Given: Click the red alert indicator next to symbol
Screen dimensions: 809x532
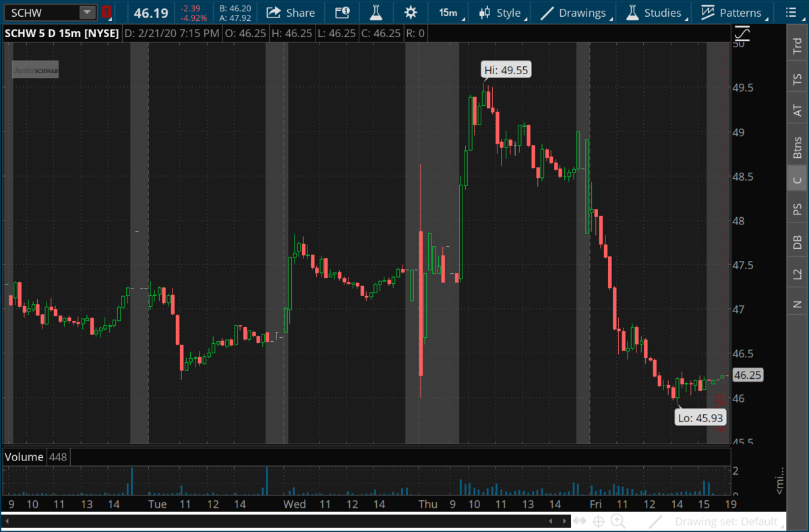Looking at the screenshot, I should tap(107, 12).
